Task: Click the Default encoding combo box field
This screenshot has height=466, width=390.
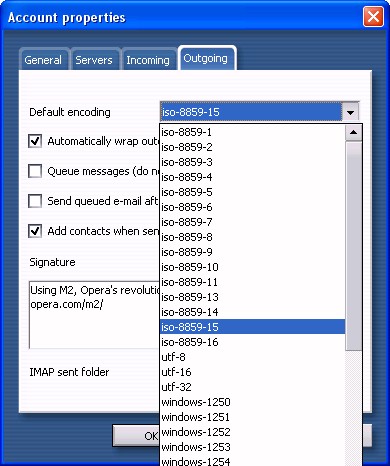Action: coord(251,112)
